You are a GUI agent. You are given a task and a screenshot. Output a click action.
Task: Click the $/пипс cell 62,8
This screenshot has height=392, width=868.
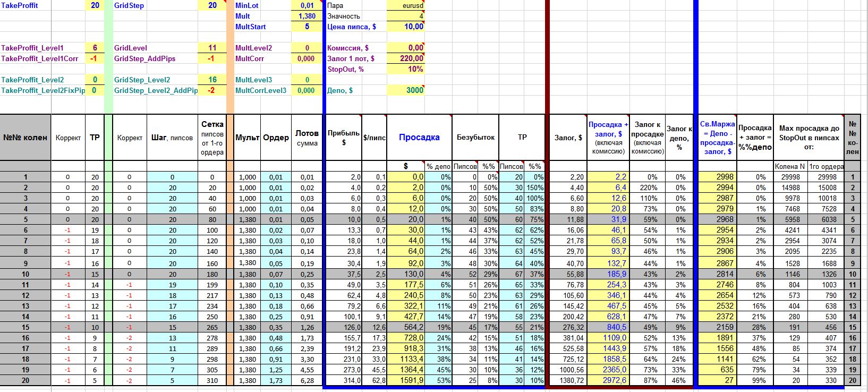click(375, 380)
